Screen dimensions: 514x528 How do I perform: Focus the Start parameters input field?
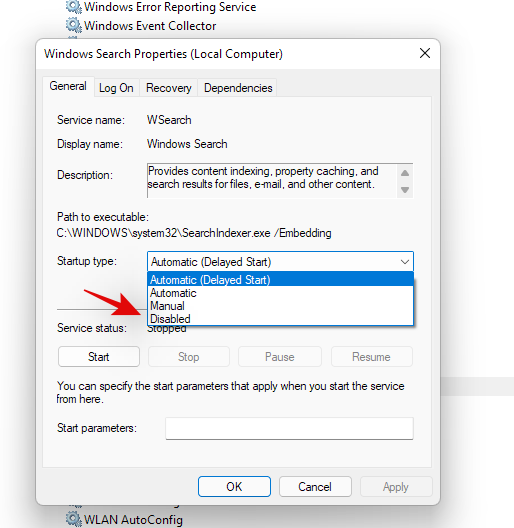point(289,428)
